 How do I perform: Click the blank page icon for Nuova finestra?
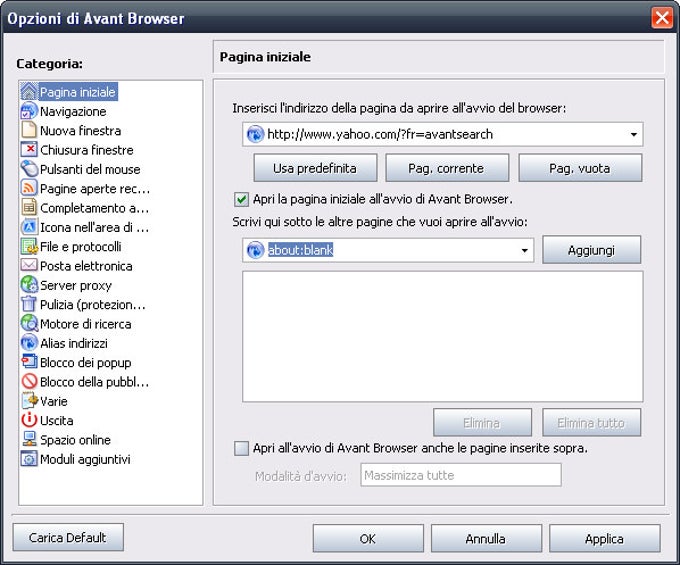[29, 130]
